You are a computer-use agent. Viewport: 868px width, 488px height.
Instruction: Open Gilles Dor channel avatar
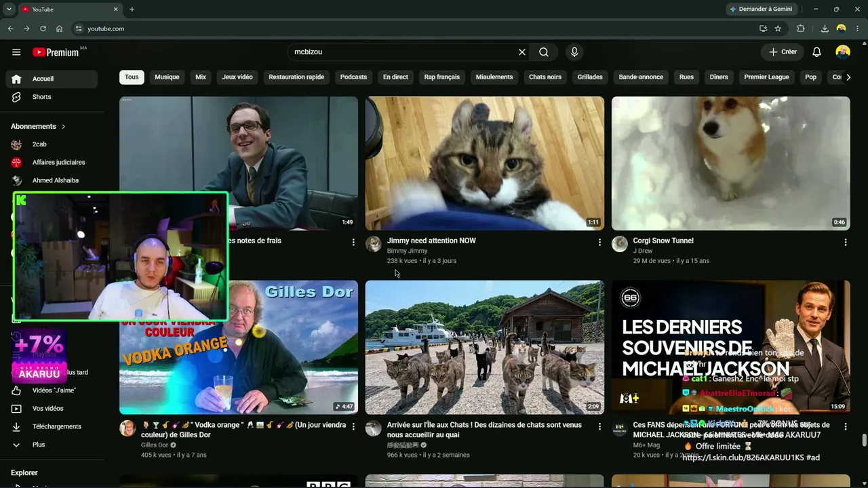click(127, 428)
